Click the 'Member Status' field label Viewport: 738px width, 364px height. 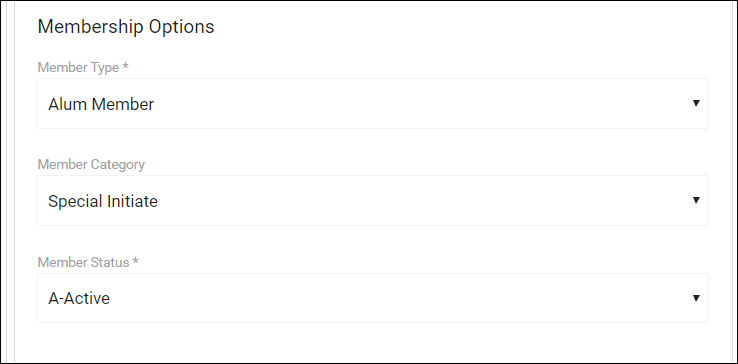tap(83, 262)
